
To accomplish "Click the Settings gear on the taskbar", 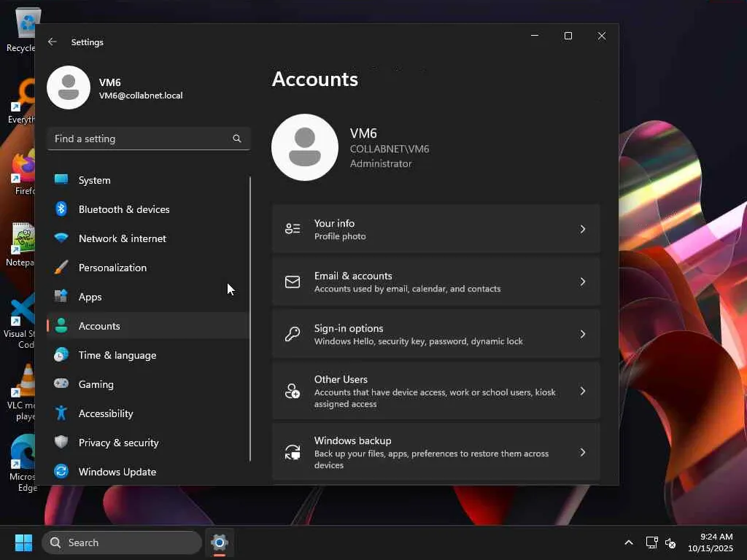I will pos(220,542).
